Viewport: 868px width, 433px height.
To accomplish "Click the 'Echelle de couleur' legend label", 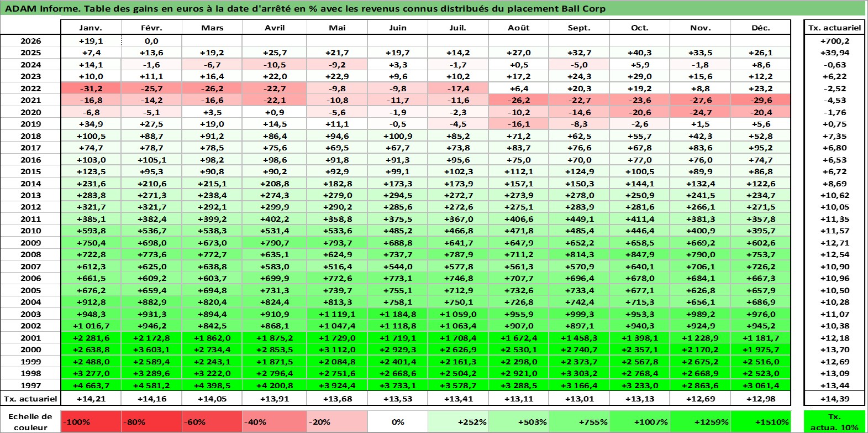I will (30, 421).
